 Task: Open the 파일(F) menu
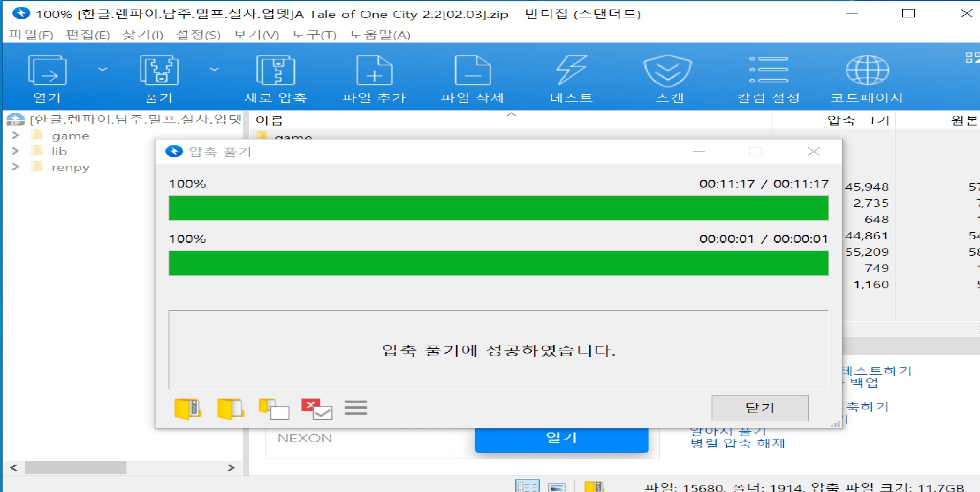31,35
